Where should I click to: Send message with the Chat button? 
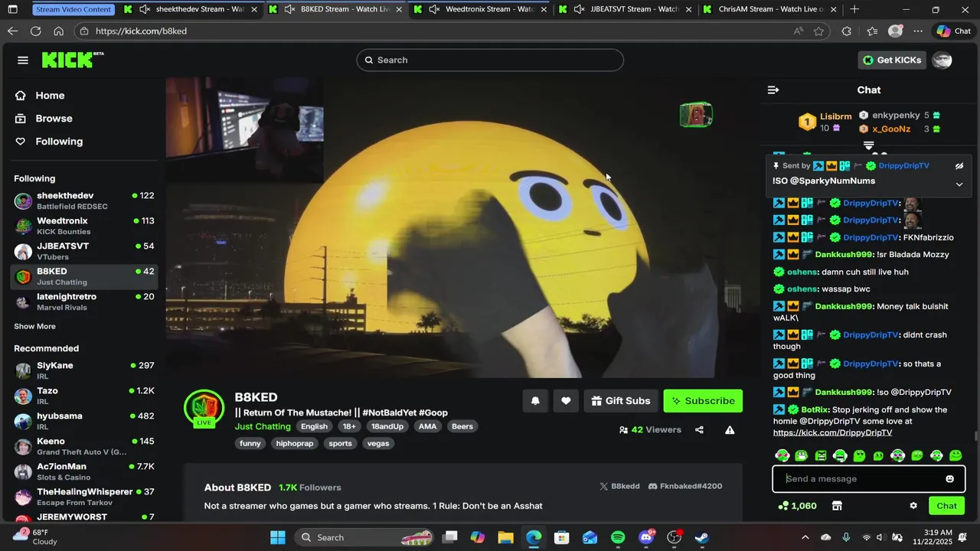[x=946, y=505]
